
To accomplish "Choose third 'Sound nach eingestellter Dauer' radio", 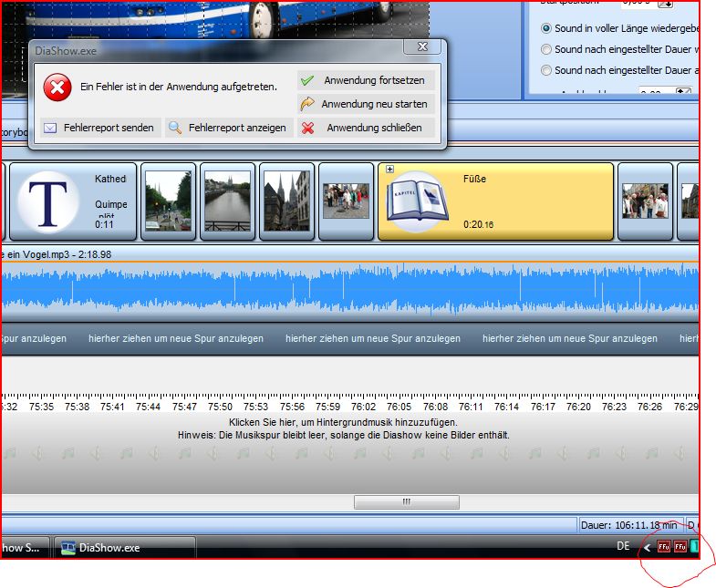I will pyautogui.click(x=546, y=70).
